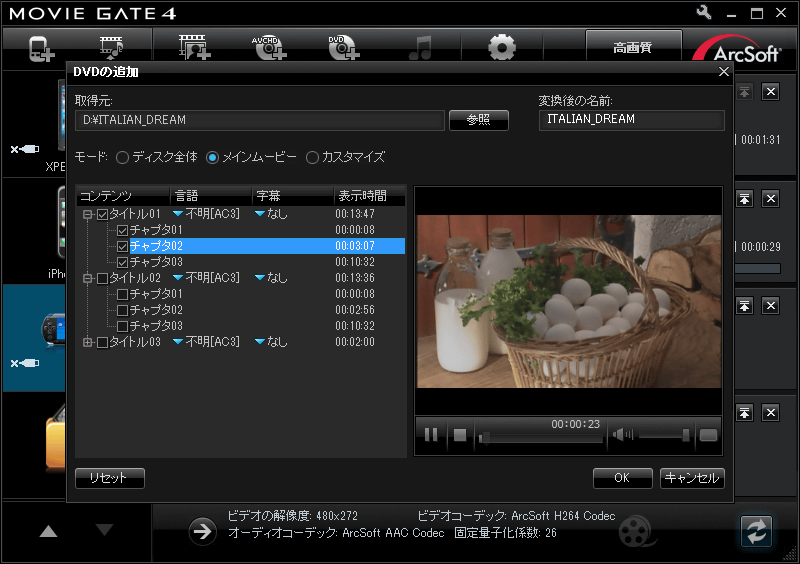Open the wrench tools menu in title bar
Viewport: 800px width, 564px height.
click(703, 13)
